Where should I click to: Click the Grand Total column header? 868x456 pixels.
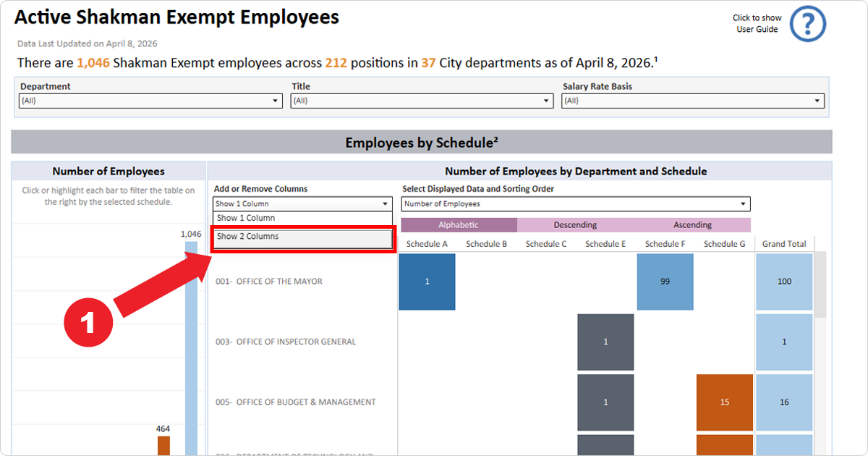[784, 244]
